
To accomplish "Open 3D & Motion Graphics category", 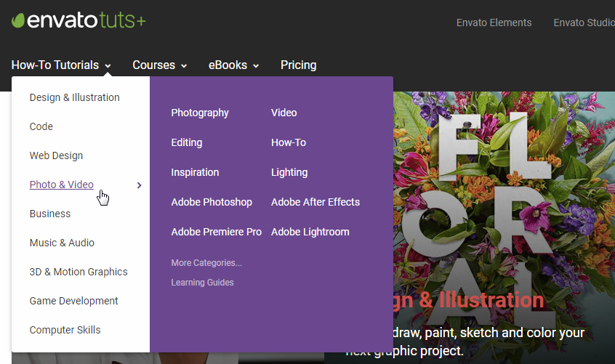I will [x=79, y=272].
